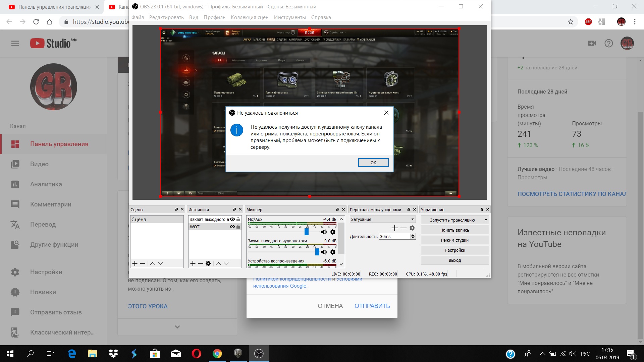Viewport: 644px width, 362px height.
Task: Click YouTube Studio create video camera icon
Action: (x=592, y=43)
